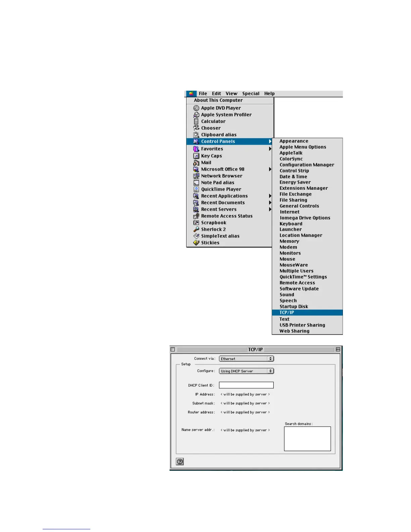Open the File menu
The image size is (411, 532).
click(x=203, y=94)
